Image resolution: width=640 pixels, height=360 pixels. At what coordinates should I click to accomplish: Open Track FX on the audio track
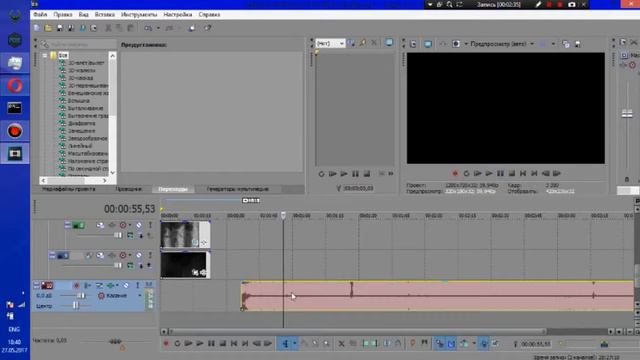(110, 285)
